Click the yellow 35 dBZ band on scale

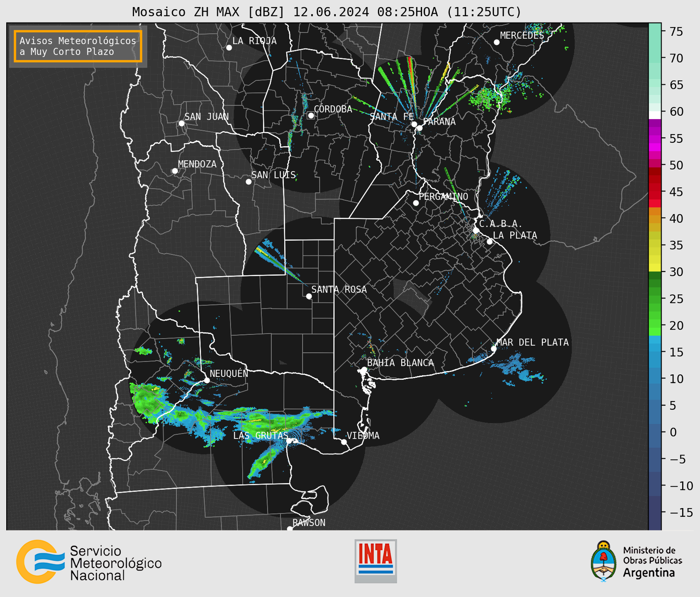click(x=655, y=245)
